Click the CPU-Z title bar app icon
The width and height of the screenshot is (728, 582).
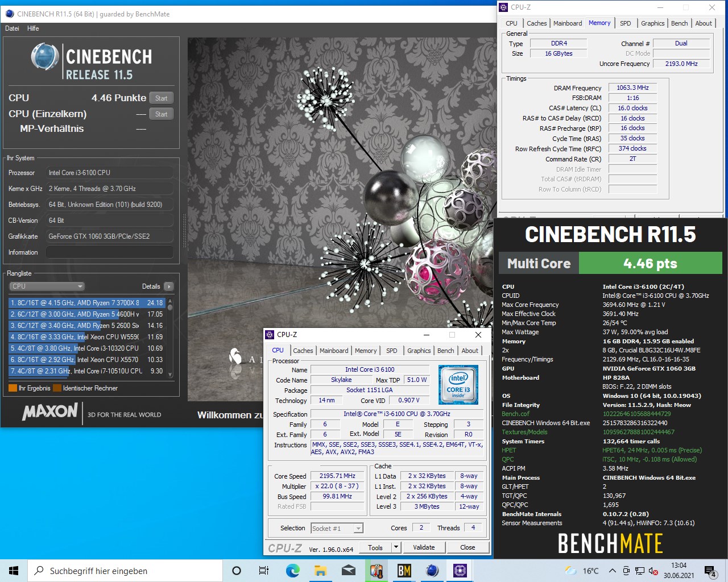270,335
